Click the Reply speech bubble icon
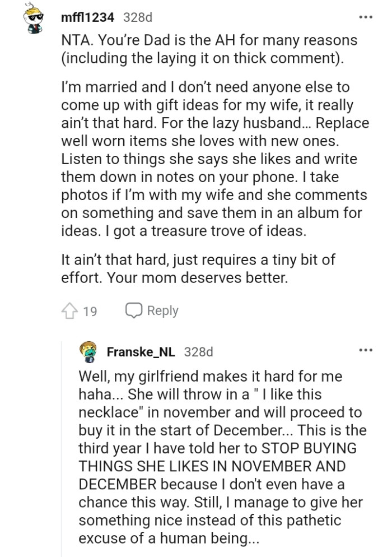 (134, 310)
